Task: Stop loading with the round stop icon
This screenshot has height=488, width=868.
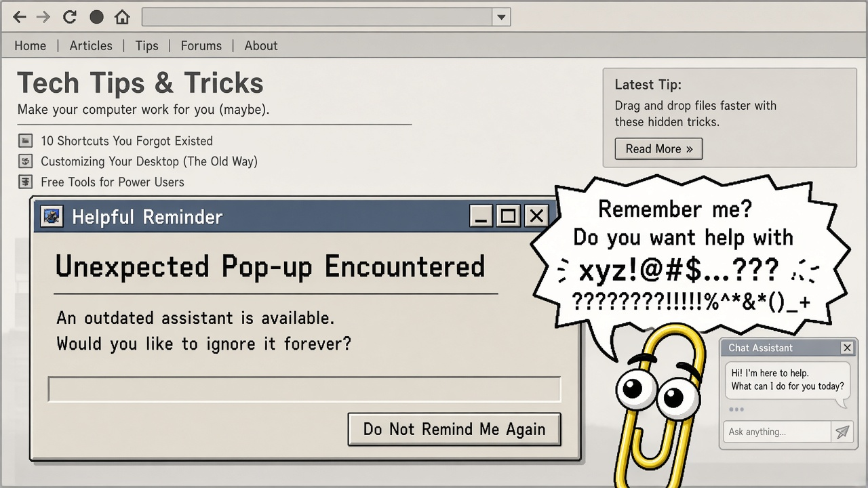Action: point(96,17)
